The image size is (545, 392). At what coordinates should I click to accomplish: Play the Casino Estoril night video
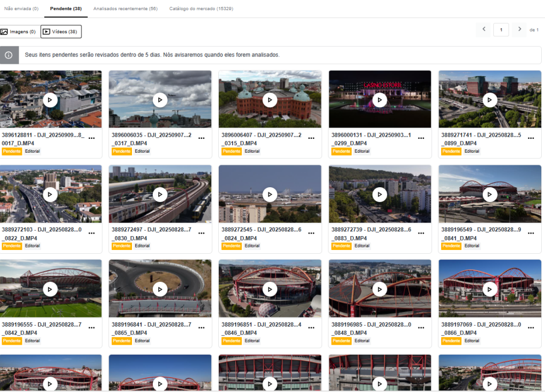pyautogui.click(x=379, y=100)
